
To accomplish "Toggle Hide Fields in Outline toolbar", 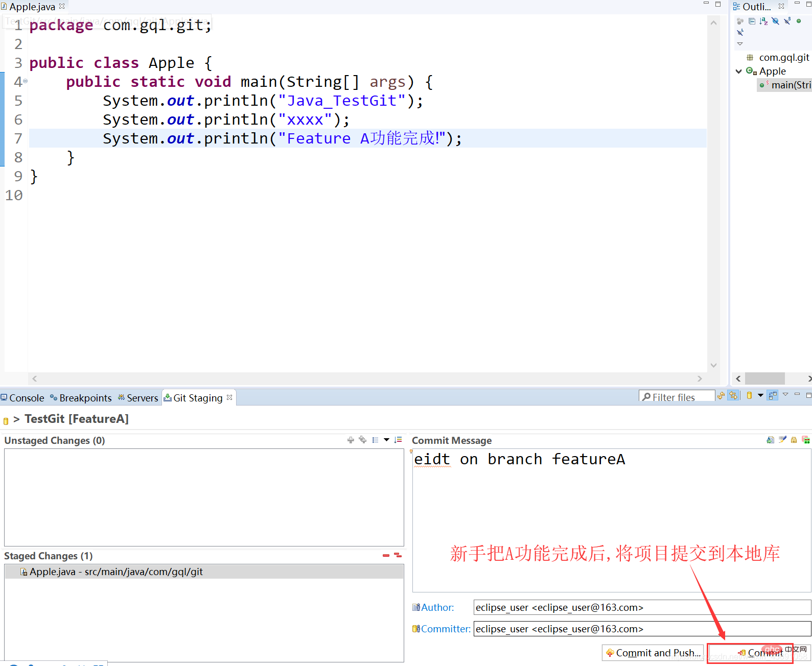I will coord(776,21).
